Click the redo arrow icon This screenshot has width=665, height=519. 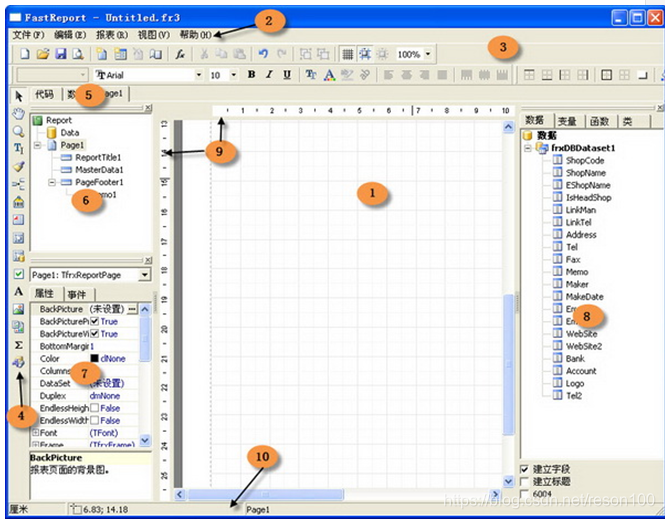coord(281,54)
